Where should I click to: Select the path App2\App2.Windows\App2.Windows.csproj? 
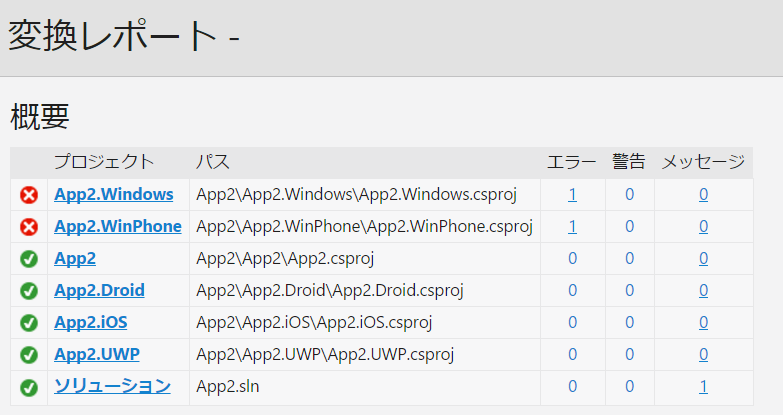point(357,194)
